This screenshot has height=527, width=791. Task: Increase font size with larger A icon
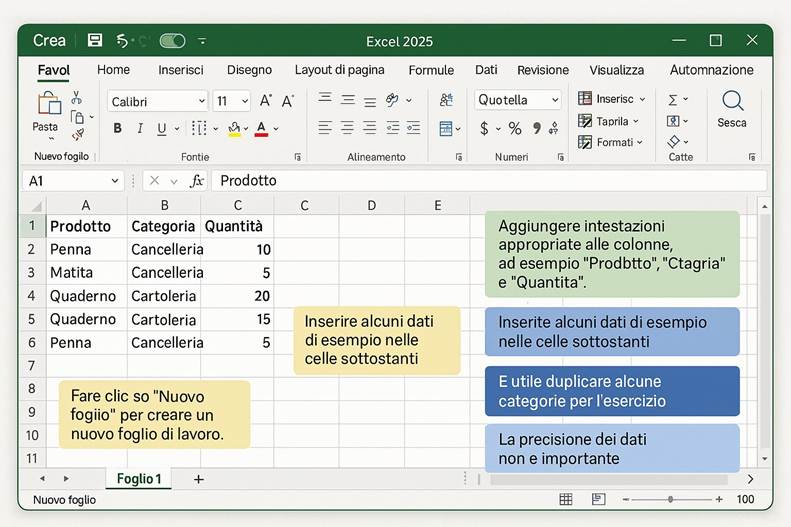tap(266, 101)
